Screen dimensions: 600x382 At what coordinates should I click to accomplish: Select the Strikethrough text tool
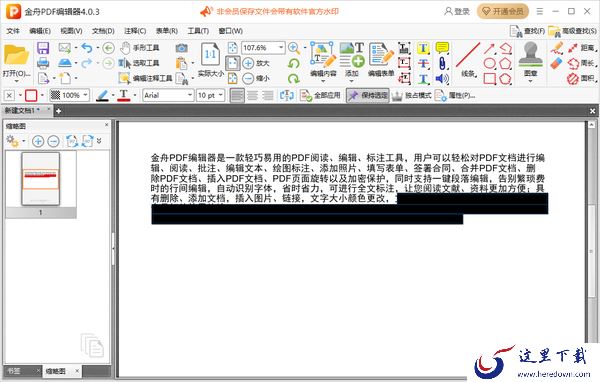point(423,64)
